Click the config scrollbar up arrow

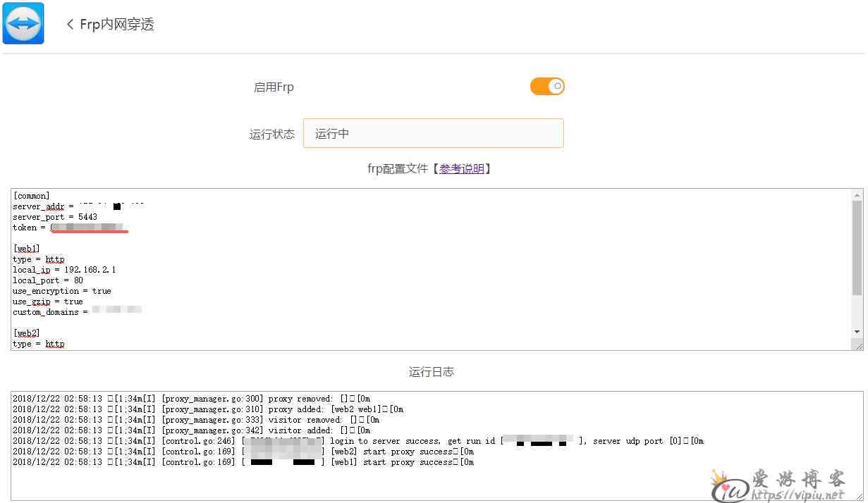[x=857, y=194]
